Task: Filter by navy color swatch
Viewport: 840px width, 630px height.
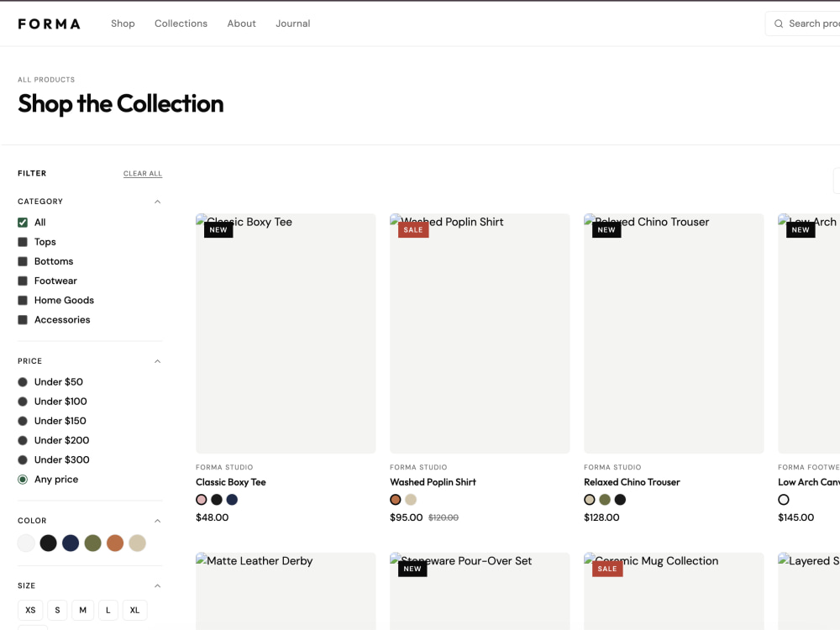Action: click(x=71, y=543)
